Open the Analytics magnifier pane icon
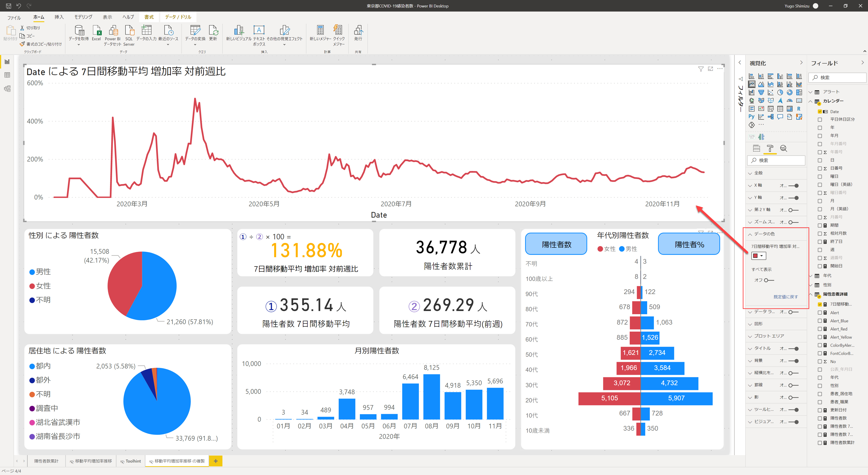The width and height of the screenshot is (868, 475). point(783,148)
